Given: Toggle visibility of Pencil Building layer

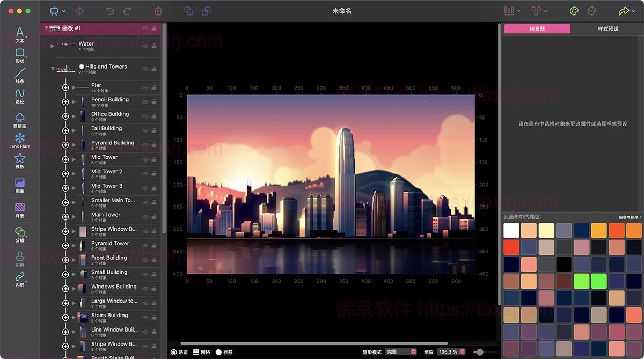Looking at the screenshot, I should click(x=145, y=102).
